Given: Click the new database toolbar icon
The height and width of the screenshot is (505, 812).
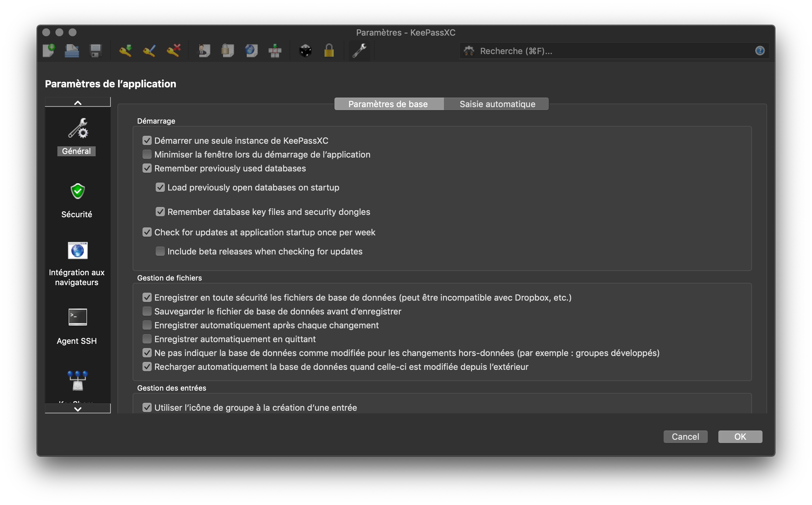Looking at the screenshot, I should click(49, 51).
